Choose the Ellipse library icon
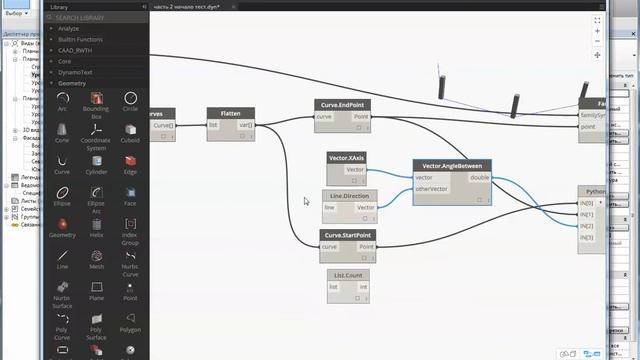Image resolution: width=640 pixels, height=360 pixels. 62,193
